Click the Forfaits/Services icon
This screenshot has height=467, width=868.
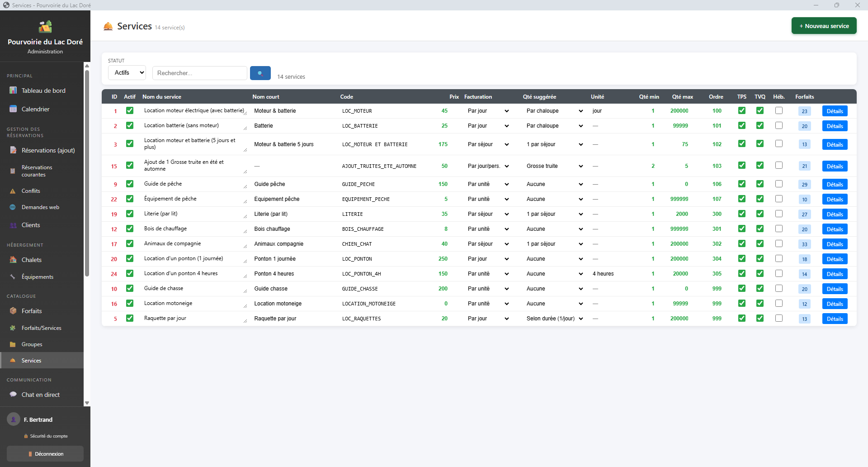tap(13, 328)
